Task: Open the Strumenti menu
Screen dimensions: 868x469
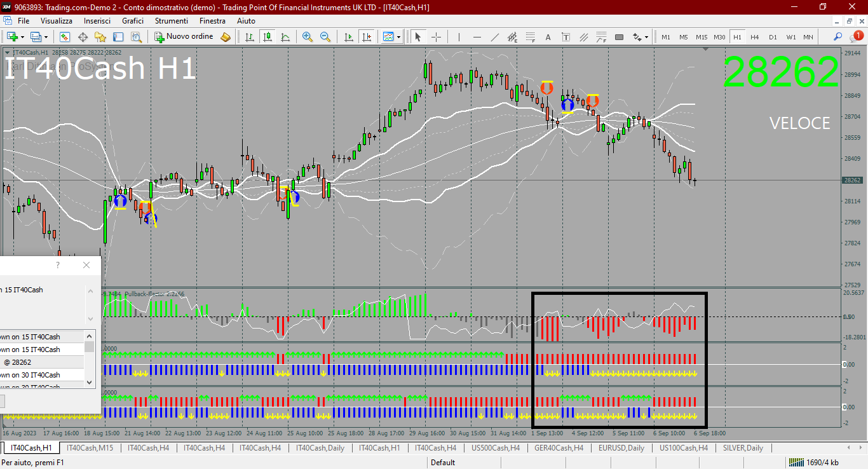Action: (172, 21)
